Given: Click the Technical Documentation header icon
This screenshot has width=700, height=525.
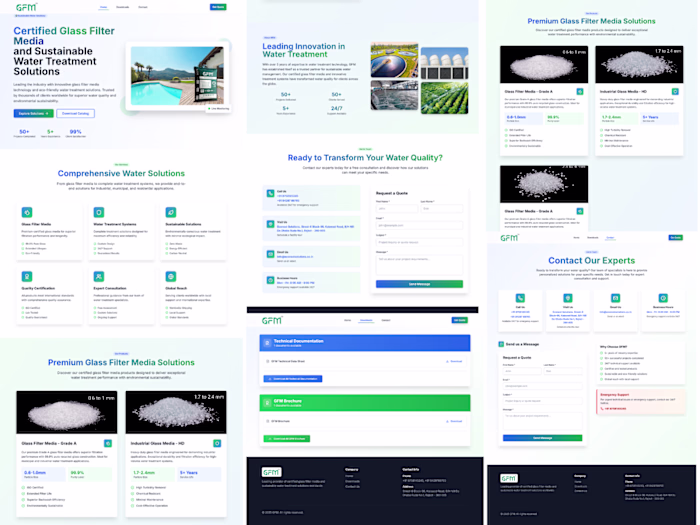Looking at the screenshot, I should 267,343.
